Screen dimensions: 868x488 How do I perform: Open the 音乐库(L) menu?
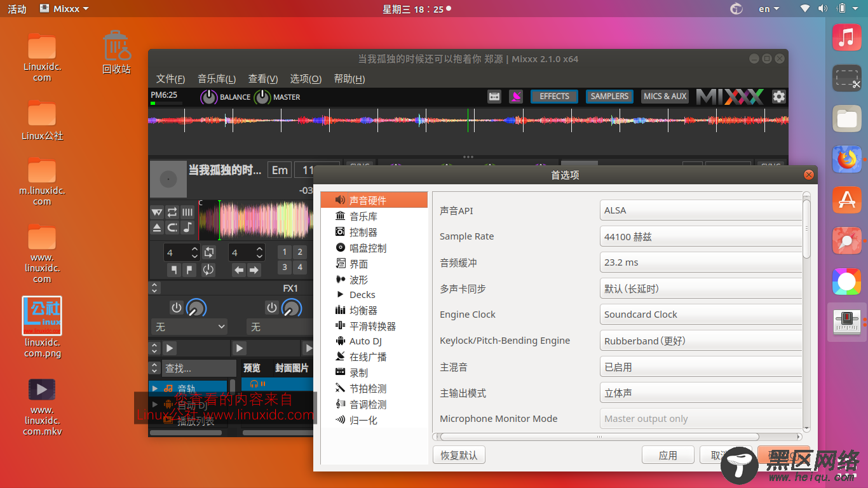click(217, 79)
